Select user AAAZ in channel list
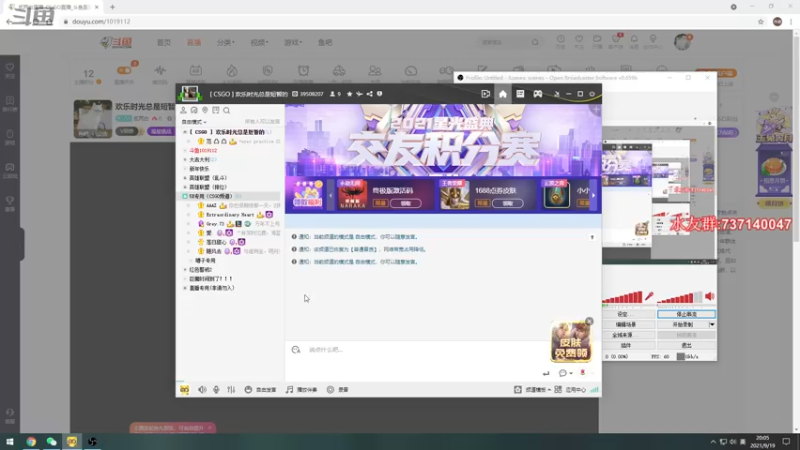This screenshot has width=800, height=450. [211, 206]
